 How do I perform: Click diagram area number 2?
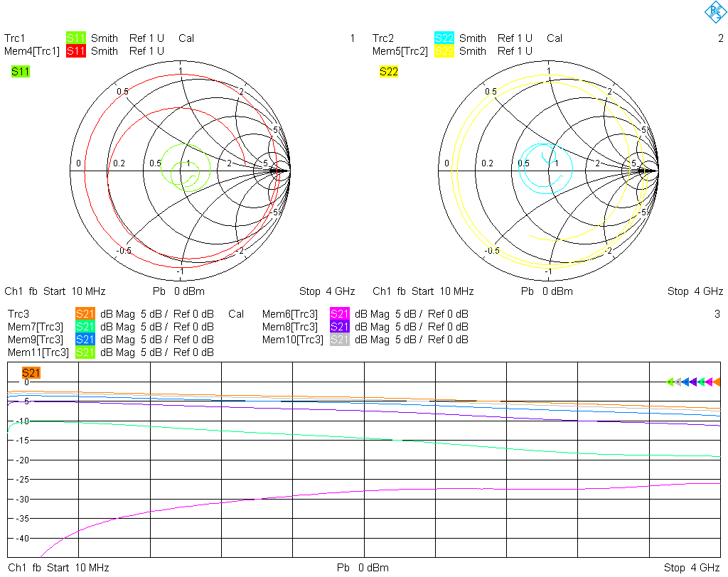coord(721,38)
